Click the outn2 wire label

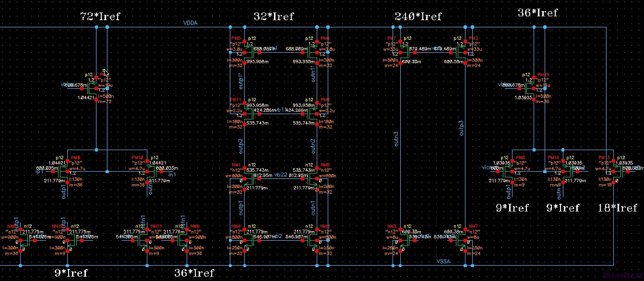pos(314,147)
